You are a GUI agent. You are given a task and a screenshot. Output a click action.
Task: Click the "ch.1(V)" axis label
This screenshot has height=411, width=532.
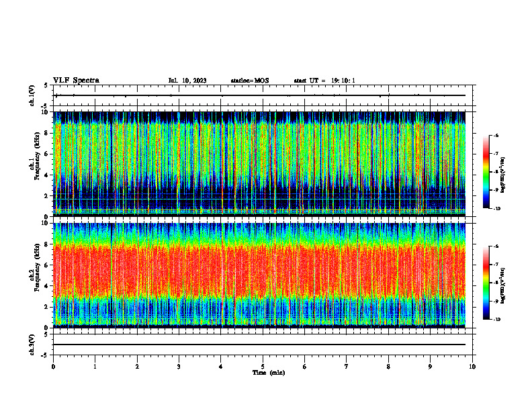[x=32, y=95]
